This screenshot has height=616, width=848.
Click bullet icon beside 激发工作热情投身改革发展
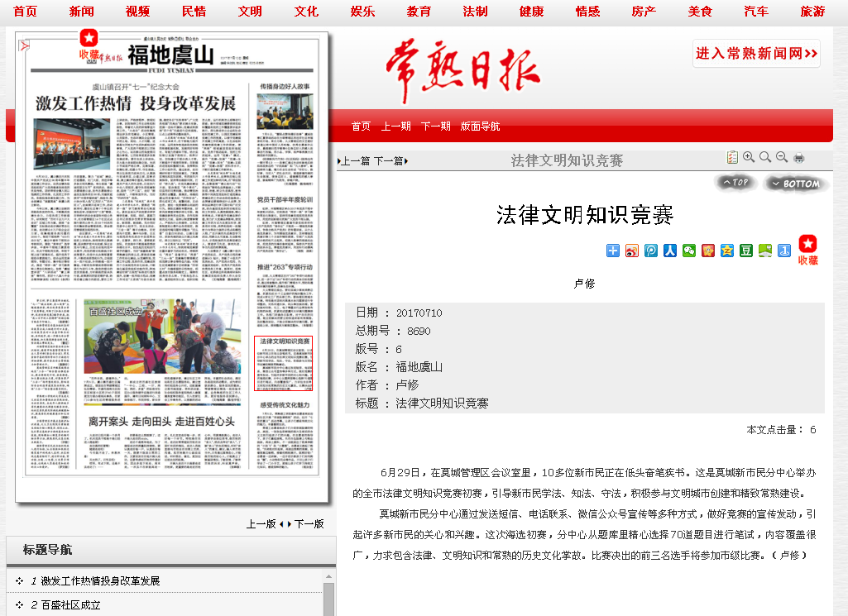[x=20, y=581]
